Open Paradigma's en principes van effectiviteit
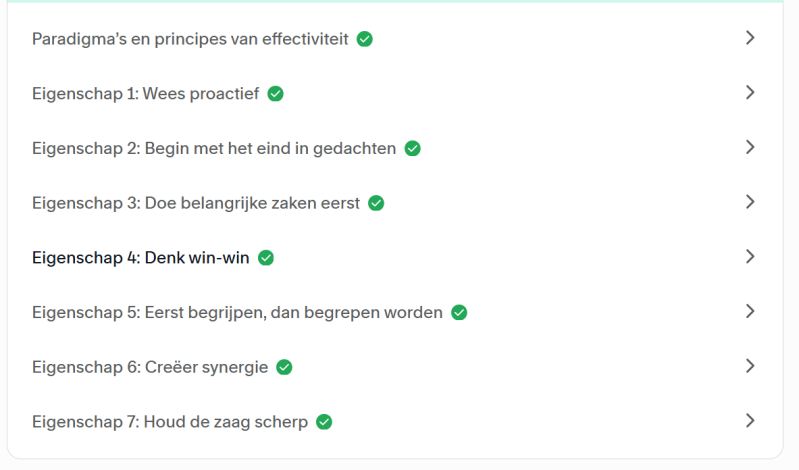Screen dimensions: 799x470 click(x=190, y=39)
